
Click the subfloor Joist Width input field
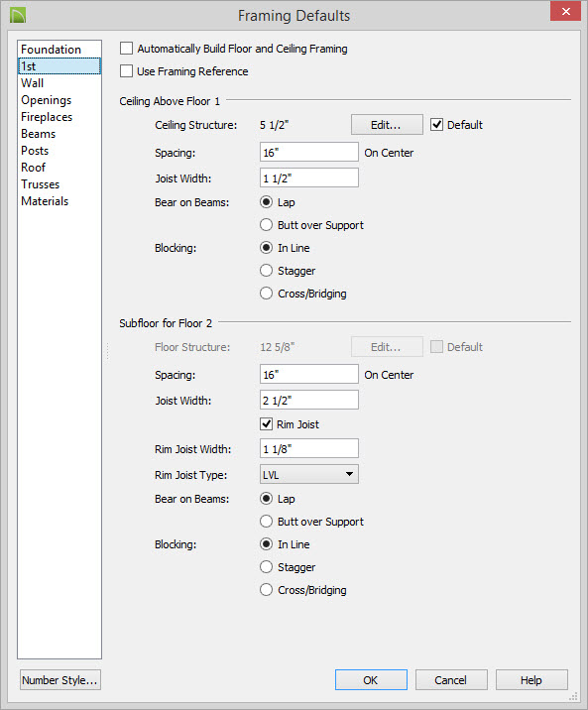[x=309, y=400]
